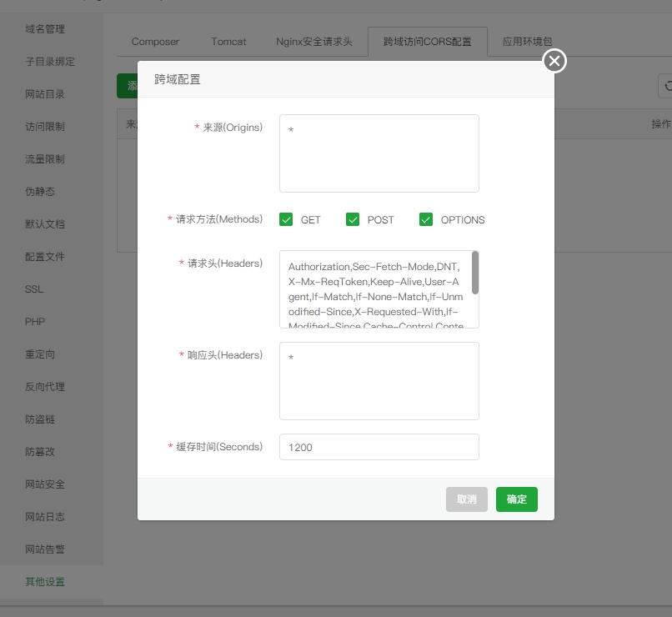This screenshot has height=617, width=672.
Task: Click the OPTIONS method label
Action: pos(463,220)
